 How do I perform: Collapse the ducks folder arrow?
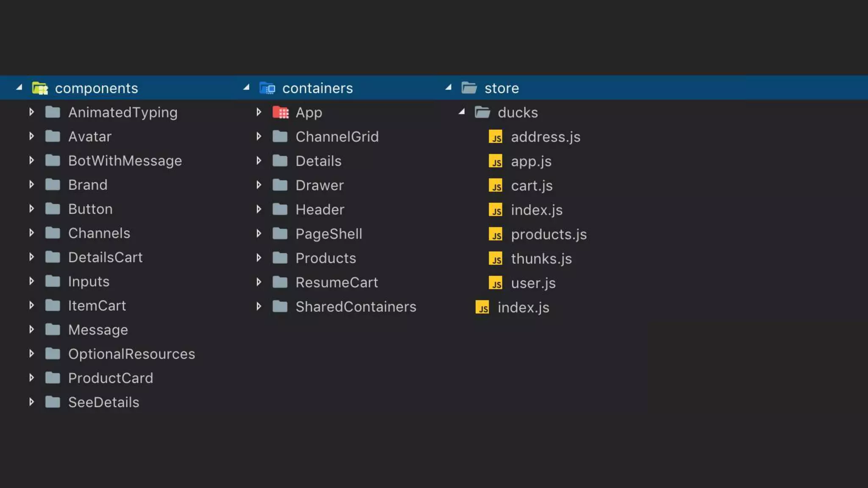462,112
